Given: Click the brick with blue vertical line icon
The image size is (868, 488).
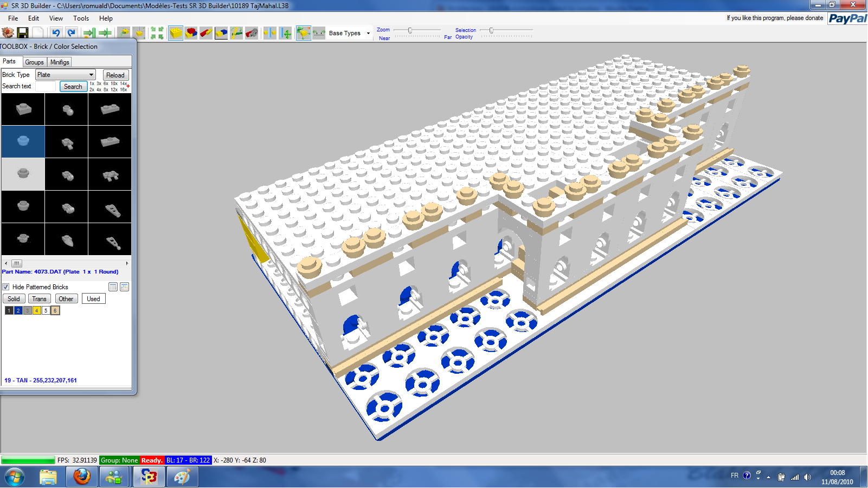Looking at the screenshot, I should 270,33.
